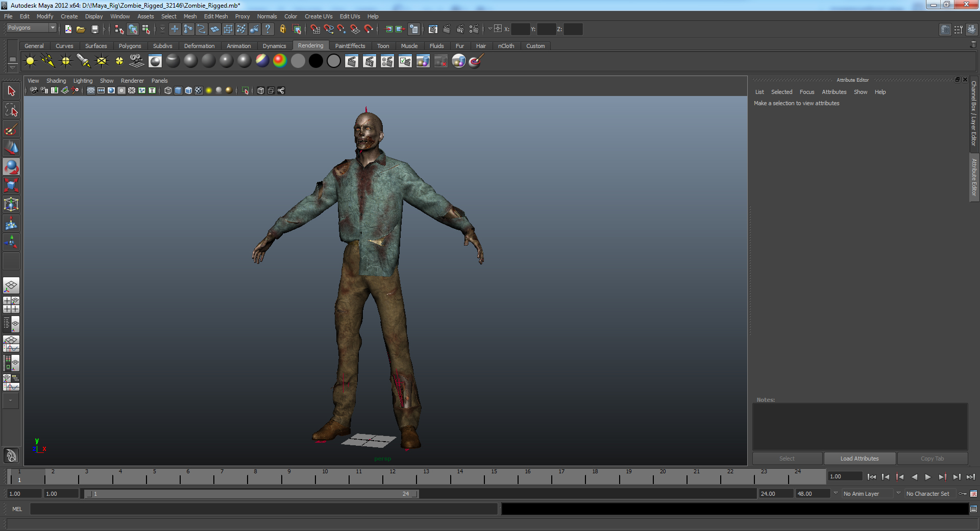Render the current frame using the shelf

pyautogui.click(x=352, y=61)
